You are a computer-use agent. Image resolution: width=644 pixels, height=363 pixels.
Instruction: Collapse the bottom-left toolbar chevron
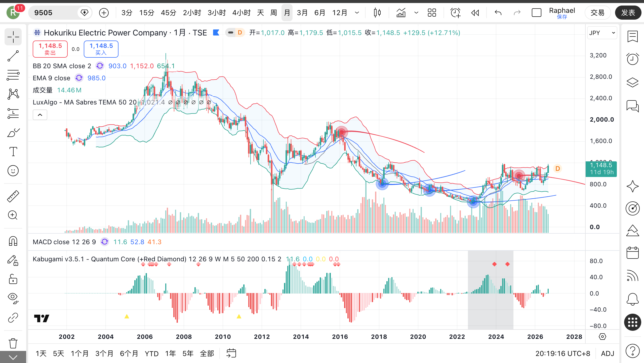13,357
